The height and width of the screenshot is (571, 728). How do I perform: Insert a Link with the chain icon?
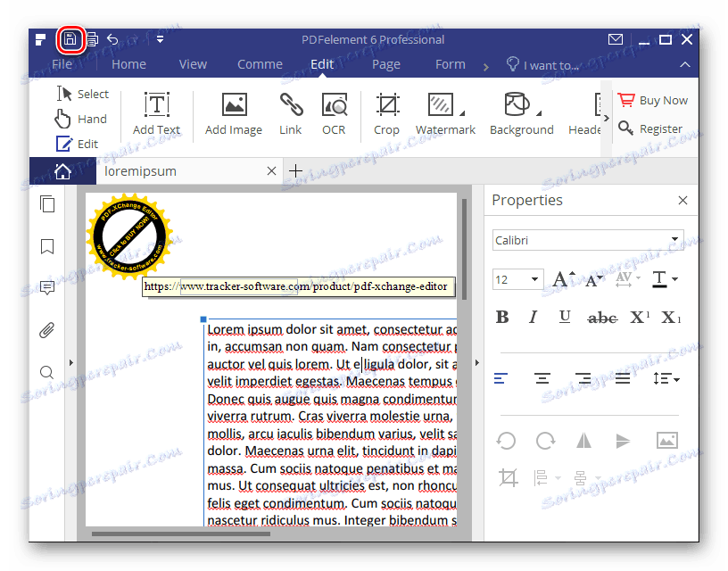(x=291, y=113)
